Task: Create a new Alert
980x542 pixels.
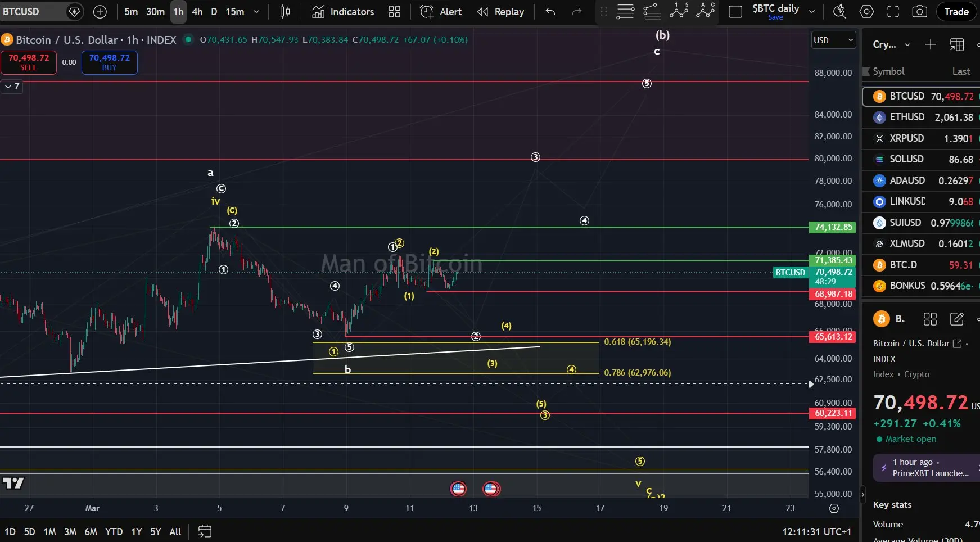Action: click(x=441, y=11)
